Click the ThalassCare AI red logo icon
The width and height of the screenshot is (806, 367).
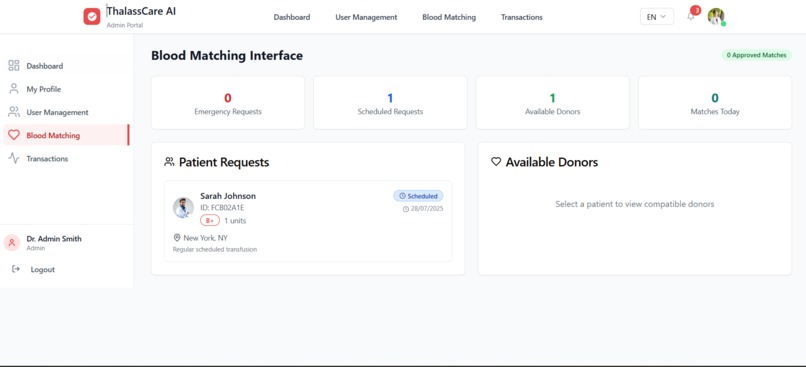(x=92, y=16)
